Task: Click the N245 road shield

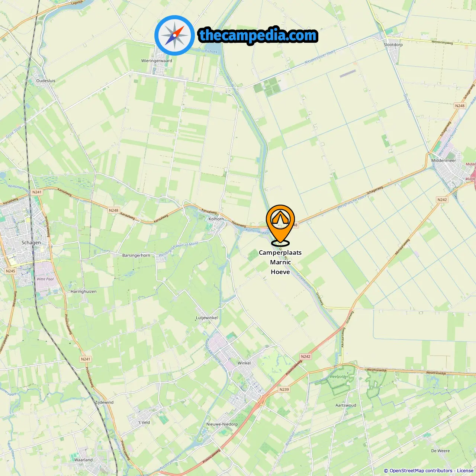Action: [x=10, y=271]
